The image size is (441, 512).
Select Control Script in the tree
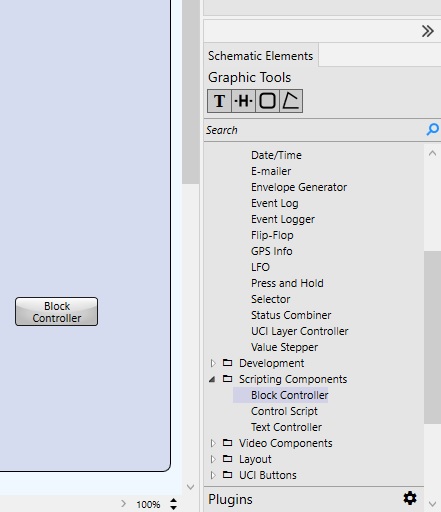(284, 411)
